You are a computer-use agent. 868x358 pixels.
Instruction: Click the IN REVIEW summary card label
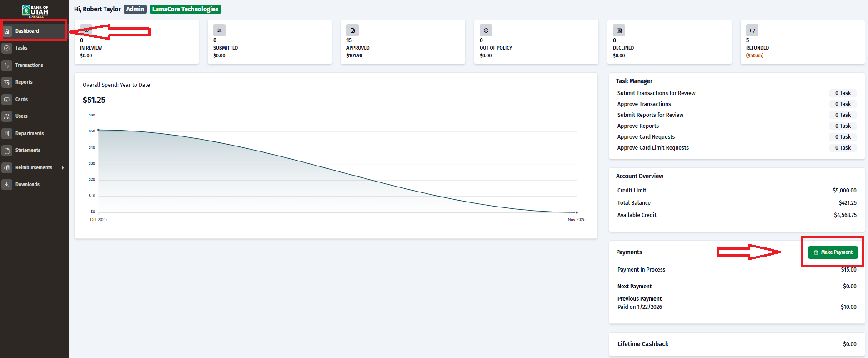click(91, 48)
